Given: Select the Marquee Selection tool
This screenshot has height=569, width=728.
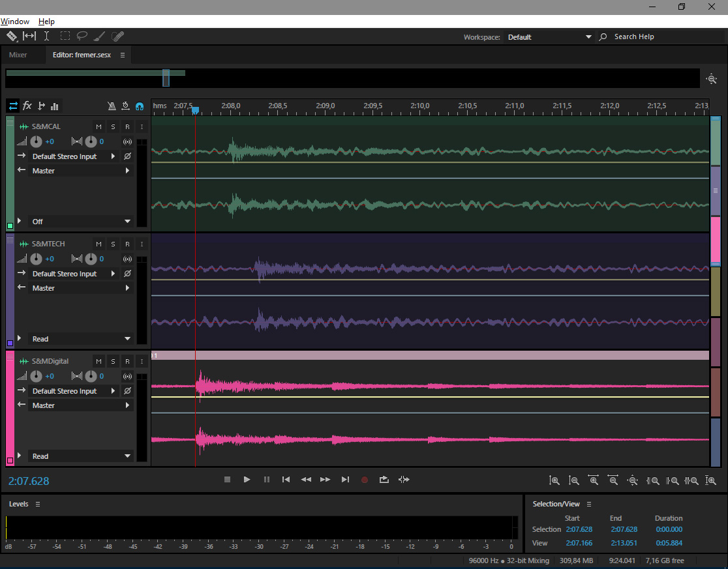Looking at the screenshot, I should click(x=65, y=36).
